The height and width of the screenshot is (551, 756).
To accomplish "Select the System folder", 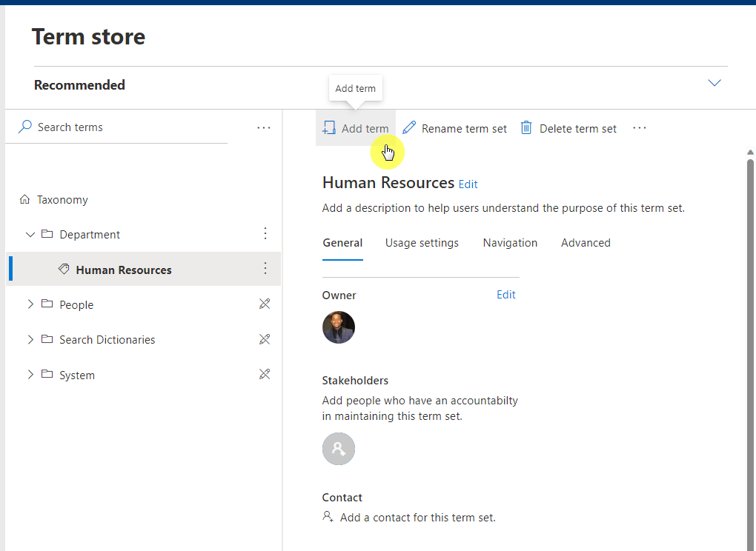I will click(77, 375).
